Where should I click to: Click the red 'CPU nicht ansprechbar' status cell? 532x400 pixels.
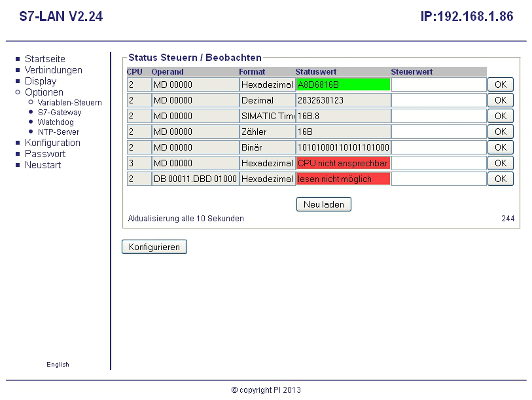point(343,163)
